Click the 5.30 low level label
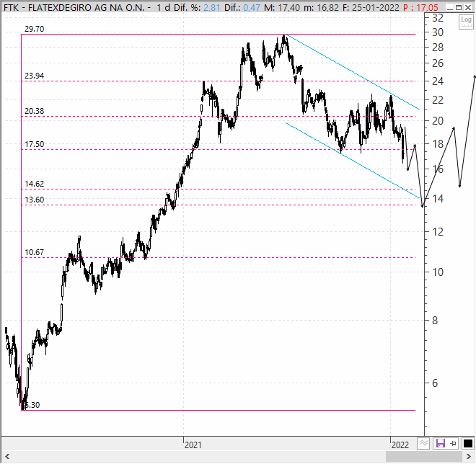476x464 pixels. tap(32, 405)
